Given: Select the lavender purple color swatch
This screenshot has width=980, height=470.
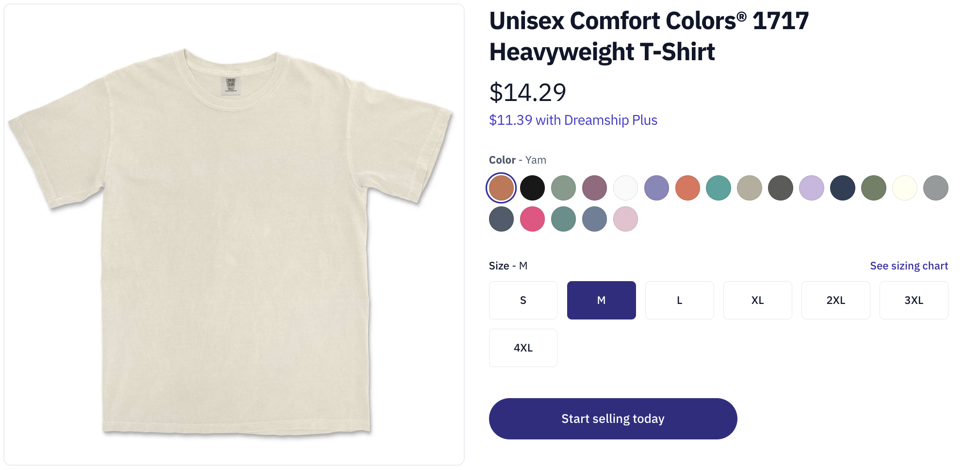Looking at the screenshot, I should (812, 188).
